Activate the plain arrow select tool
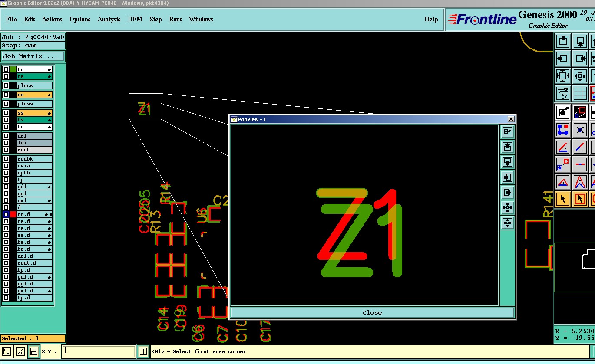 coord(563,199)
